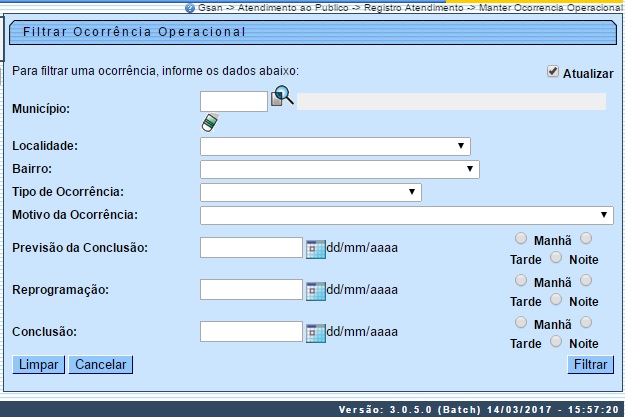Screen dimensions: 625x417
Task: Select Noite radio for Reprogramação
Action: (556, 299)
